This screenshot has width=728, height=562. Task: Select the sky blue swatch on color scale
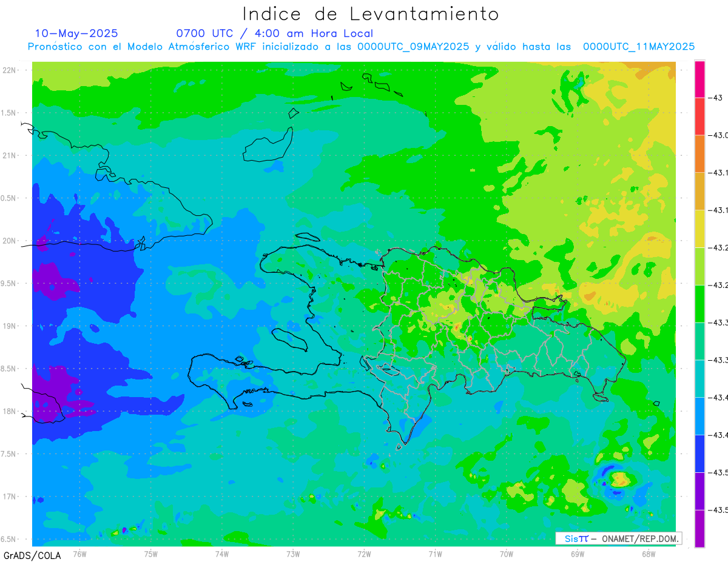[699, 416]
